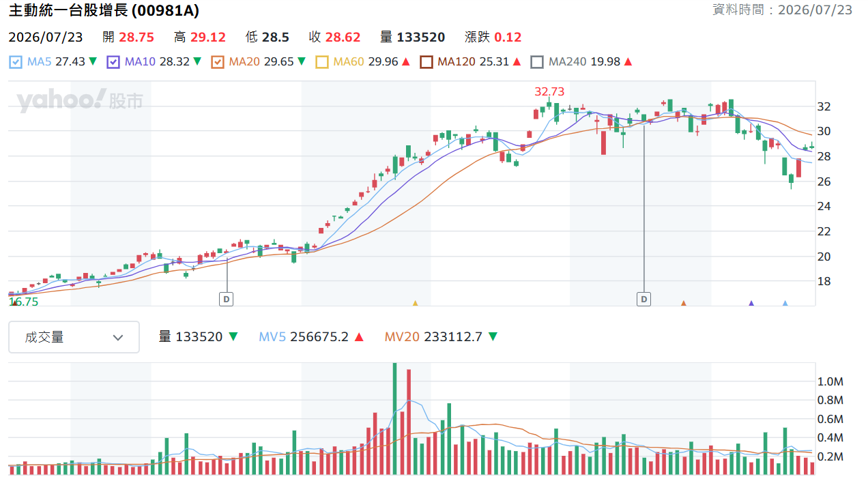Click the high price 29.12
The height and width of the screenshot is (479, 868).
point(208,38)
